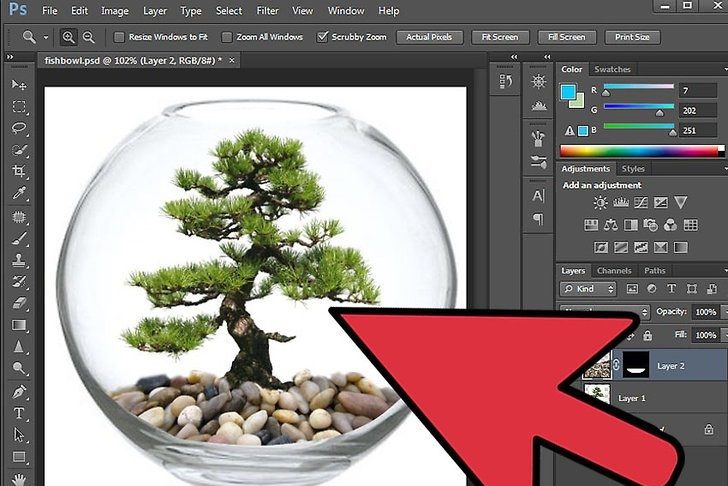Open the layer Kind filter dropdown

590,289
